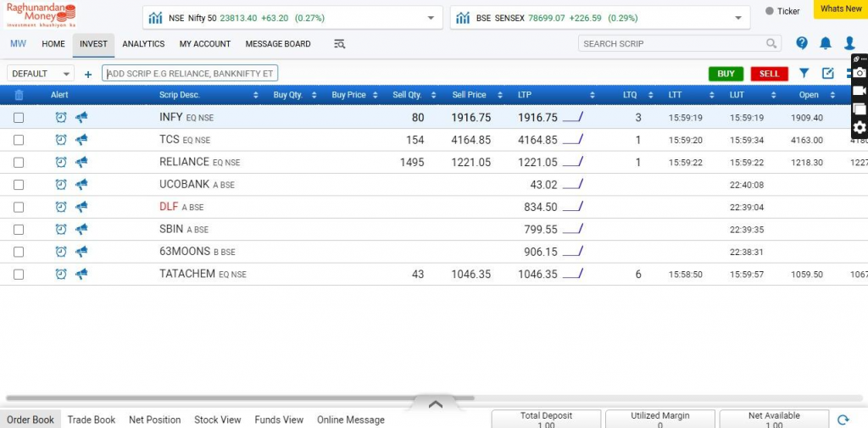Open the help question mark icon

(802, 43)
